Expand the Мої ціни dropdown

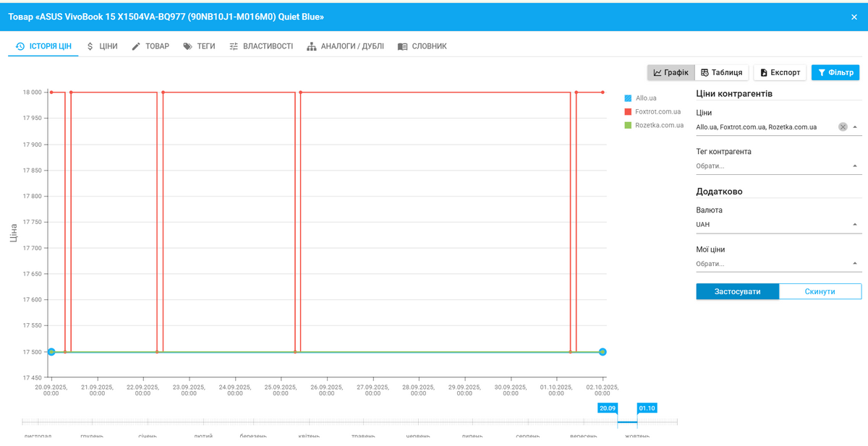coord(856,264)
